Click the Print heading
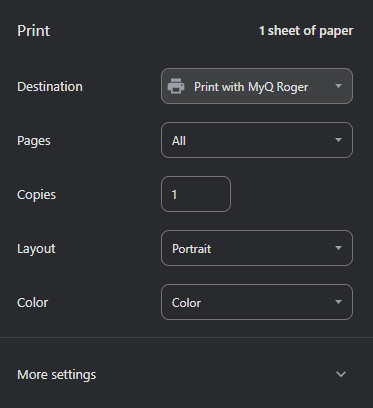373x408 pixels. tap(33, 31)
